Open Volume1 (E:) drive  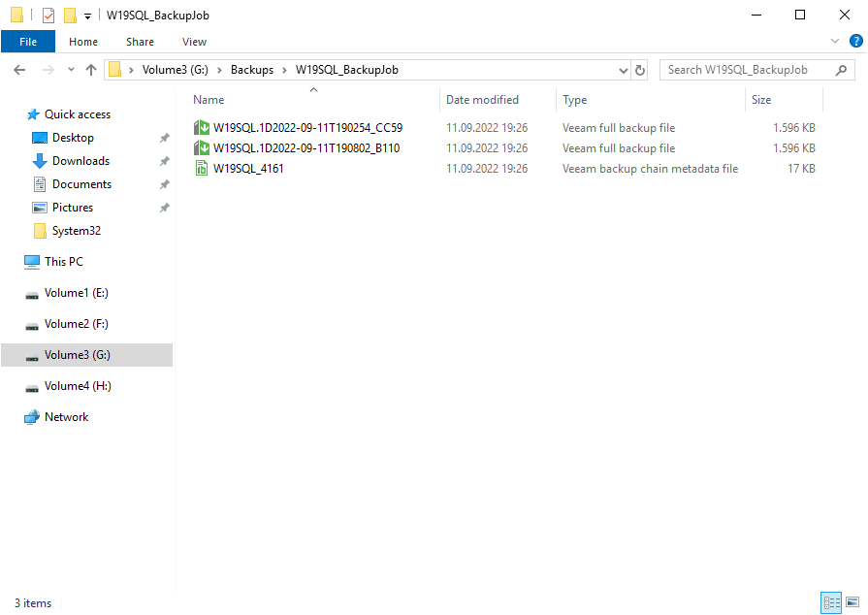pos(77,293)
